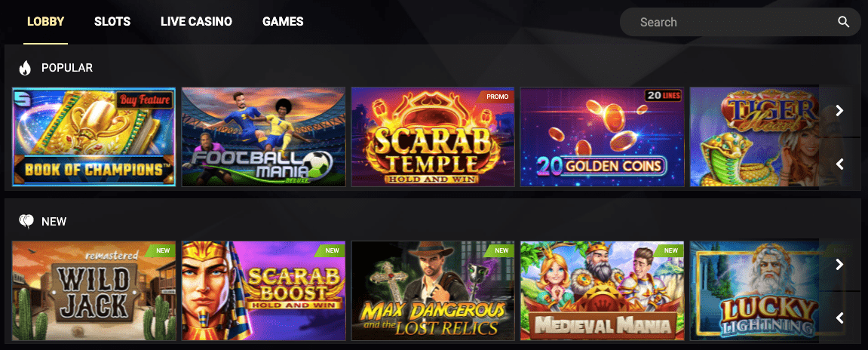Open Max Dangerous and the Lost Relics

pyautogui.click(x=433, y=290)
